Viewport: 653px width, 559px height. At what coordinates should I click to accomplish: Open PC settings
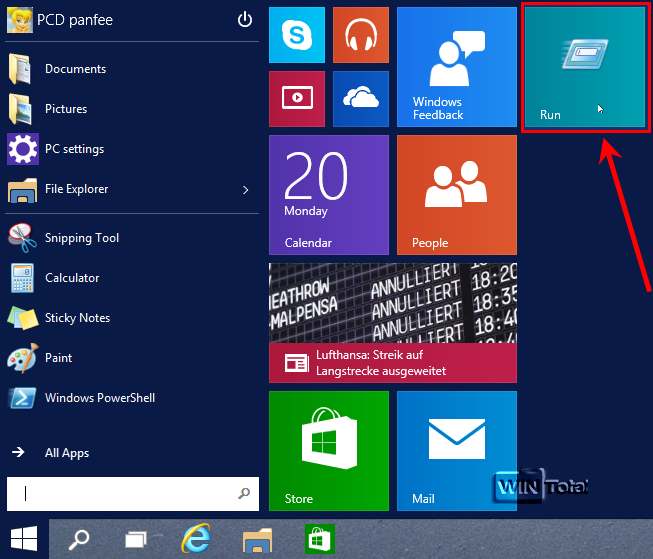coord(74,149)
